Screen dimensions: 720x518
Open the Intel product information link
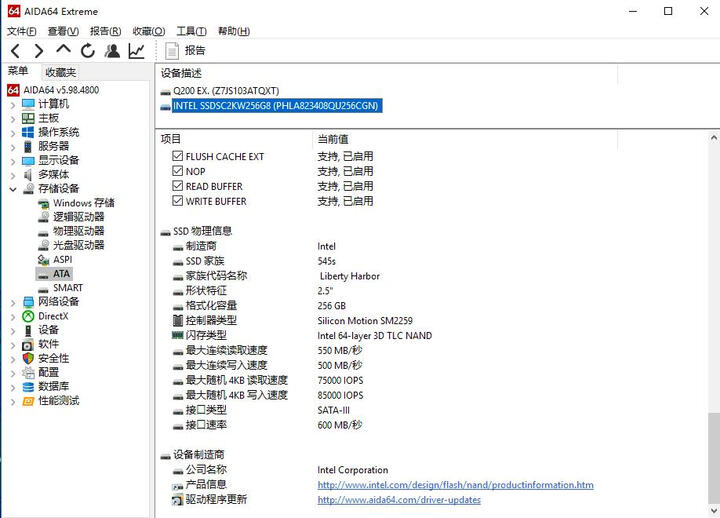[x=455, y=485]
